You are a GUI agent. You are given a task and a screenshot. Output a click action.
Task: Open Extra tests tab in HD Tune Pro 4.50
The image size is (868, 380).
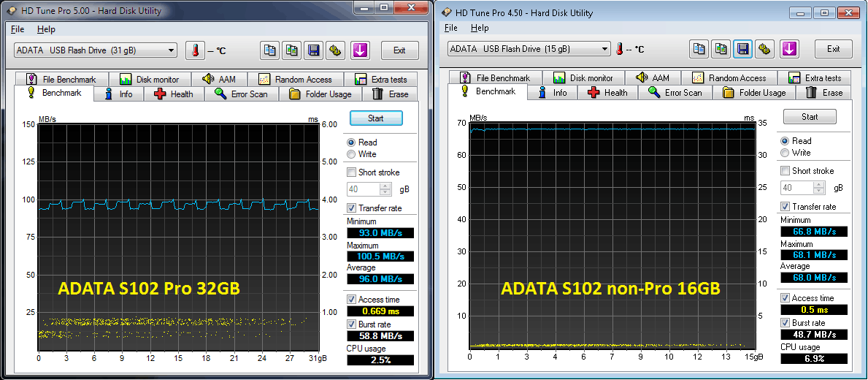click(x=815, y=78)
